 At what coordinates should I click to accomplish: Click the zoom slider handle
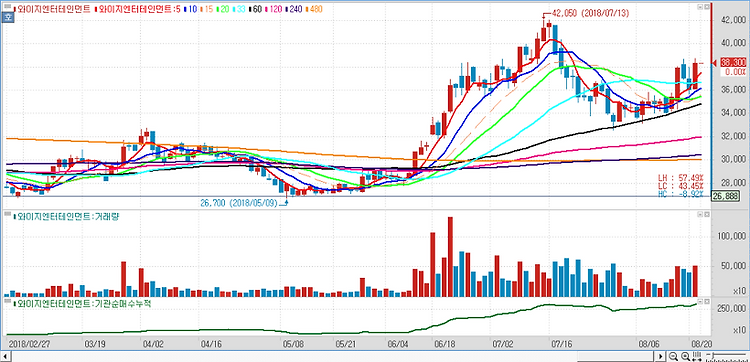713,355
